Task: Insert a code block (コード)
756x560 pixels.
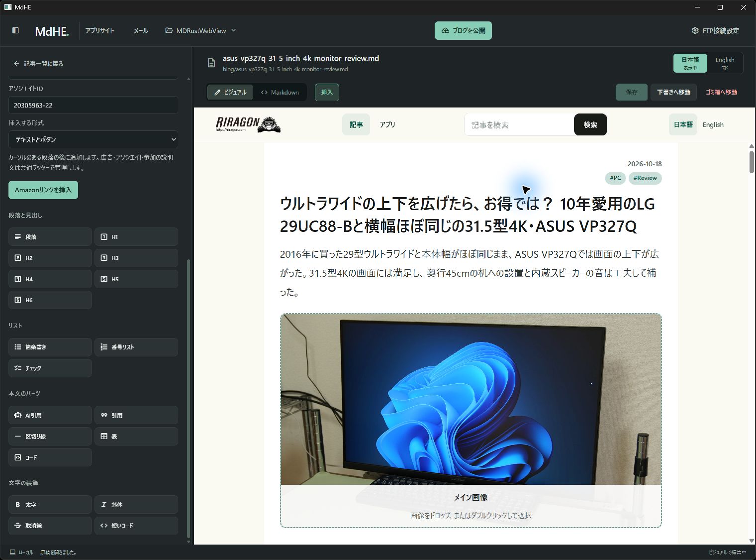Action: coord(50,457)
